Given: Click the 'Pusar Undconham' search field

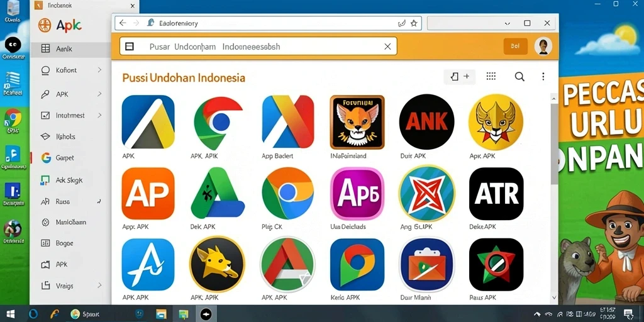Looking at the screenshot, I should (258, 47).
